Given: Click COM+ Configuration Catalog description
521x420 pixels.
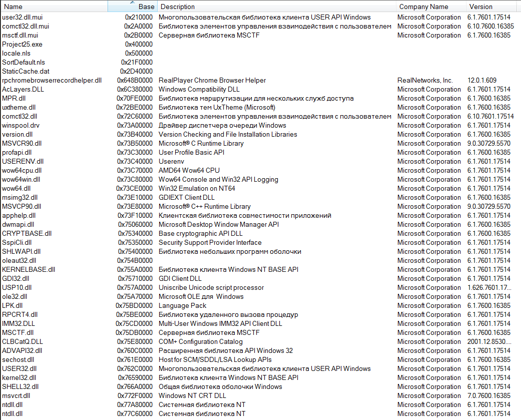Looking at the screenshot, I should click(200, 341).
